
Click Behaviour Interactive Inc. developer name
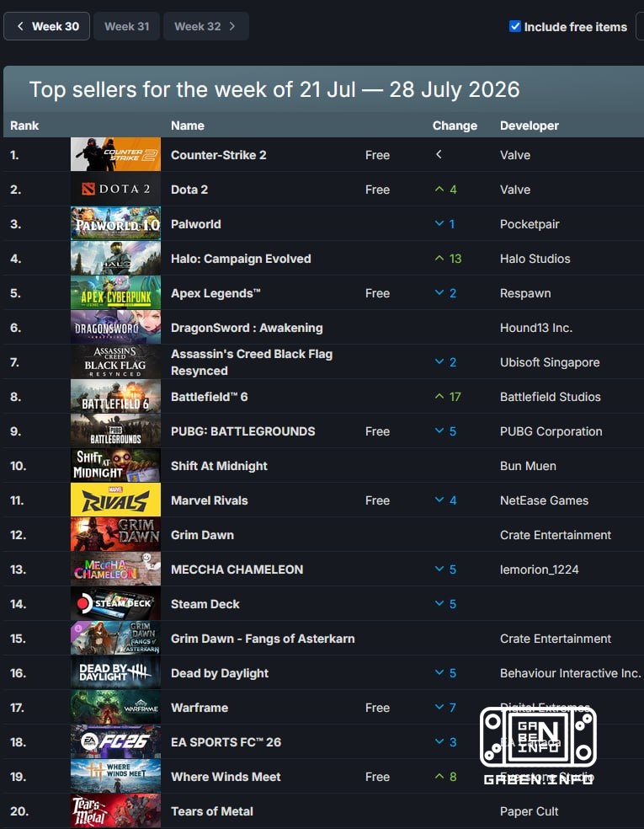click(x=571, y=673)
